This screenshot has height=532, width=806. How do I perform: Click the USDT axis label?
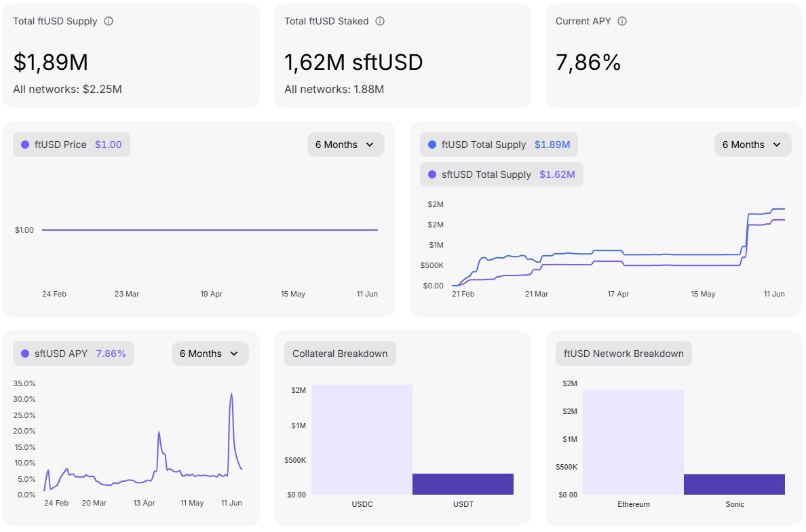coord(463,504)
